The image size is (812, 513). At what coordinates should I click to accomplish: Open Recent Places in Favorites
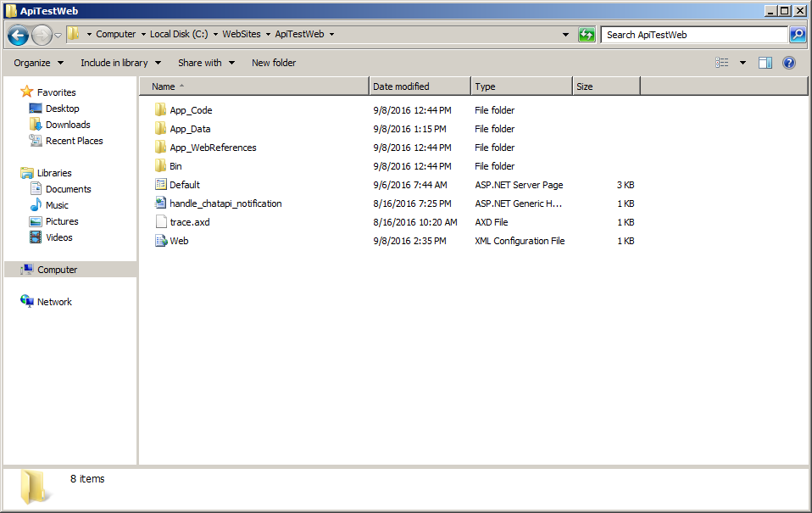click(x=74, y=141)
